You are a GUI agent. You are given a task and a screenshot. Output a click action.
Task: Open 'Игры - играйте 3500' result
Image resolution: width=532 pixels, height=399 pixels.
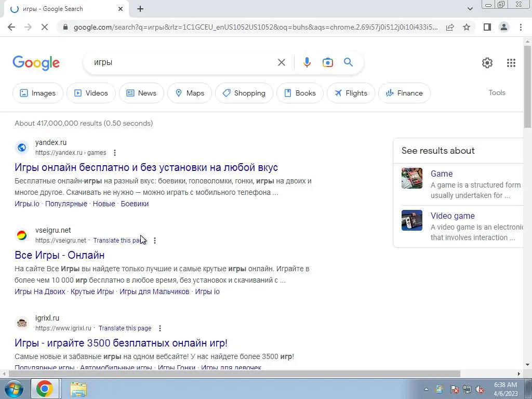pos(121,343)
